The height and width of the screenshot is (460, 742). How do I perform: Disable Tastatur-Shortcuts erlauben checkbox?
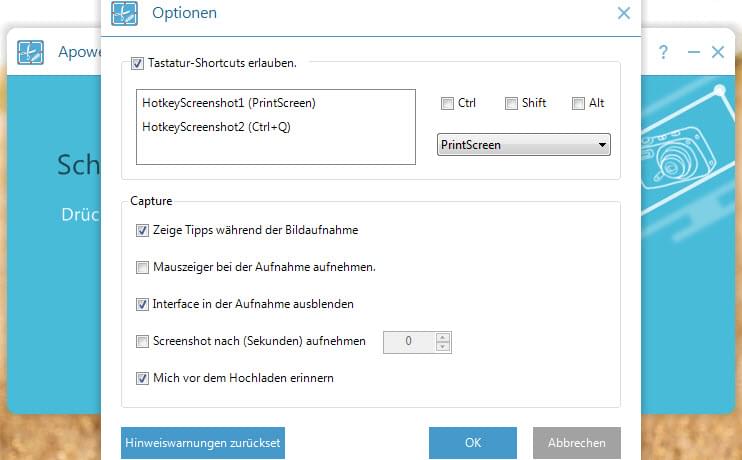pyautogui.click(x=138, y=63)
